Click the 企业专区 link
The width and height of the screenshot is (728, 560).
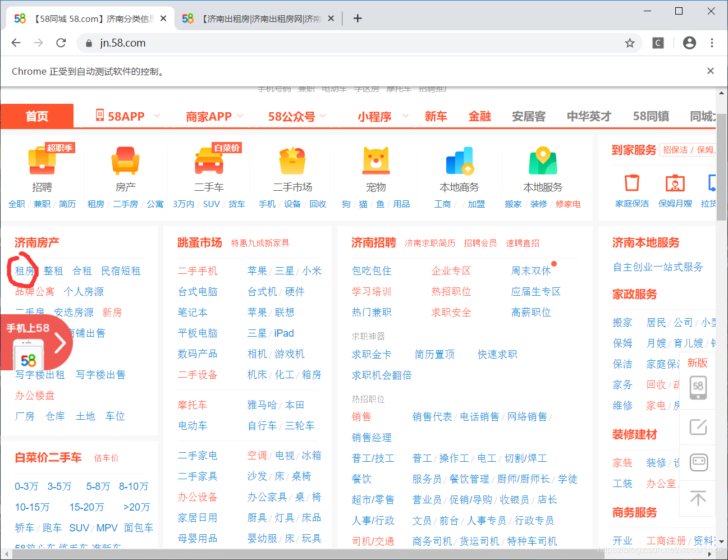[x=451, y=271]
